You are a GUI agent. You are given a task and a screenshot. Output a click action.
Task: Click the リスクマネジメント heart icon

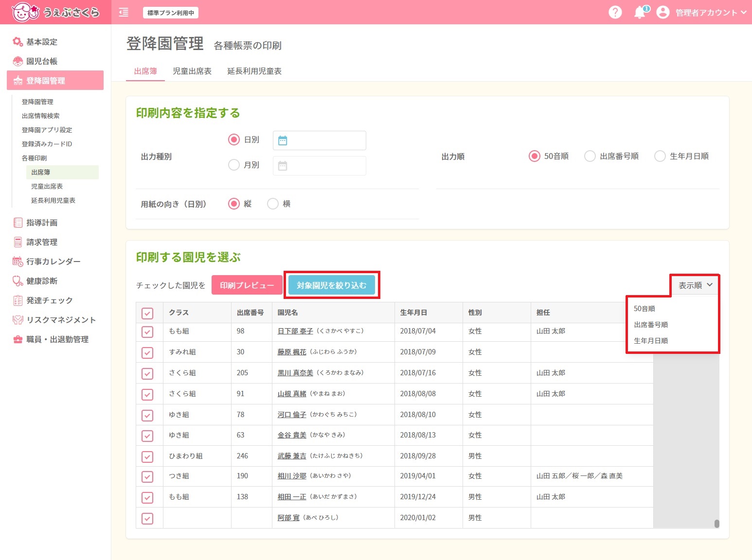pos(18,320)
